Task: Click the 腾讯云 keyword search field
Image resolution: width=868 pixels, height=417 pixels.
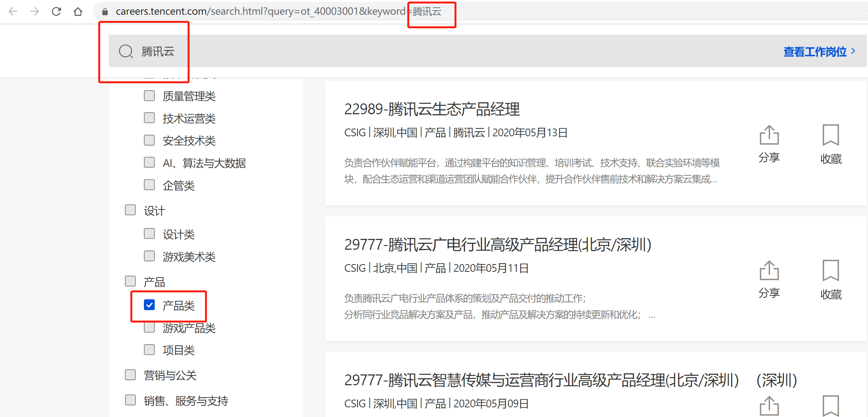Action: pos(487,51)
